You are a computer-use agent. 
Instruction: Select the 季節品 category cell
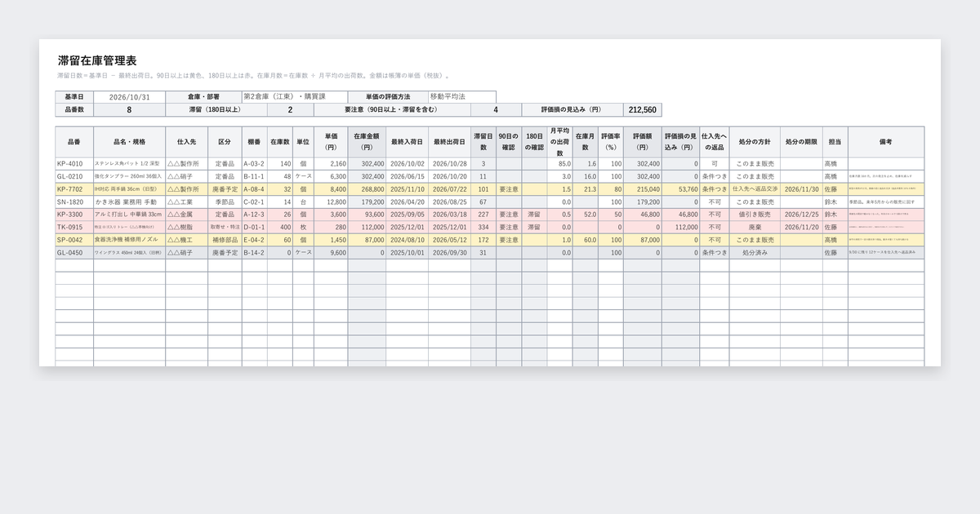[x=225, y=202]
